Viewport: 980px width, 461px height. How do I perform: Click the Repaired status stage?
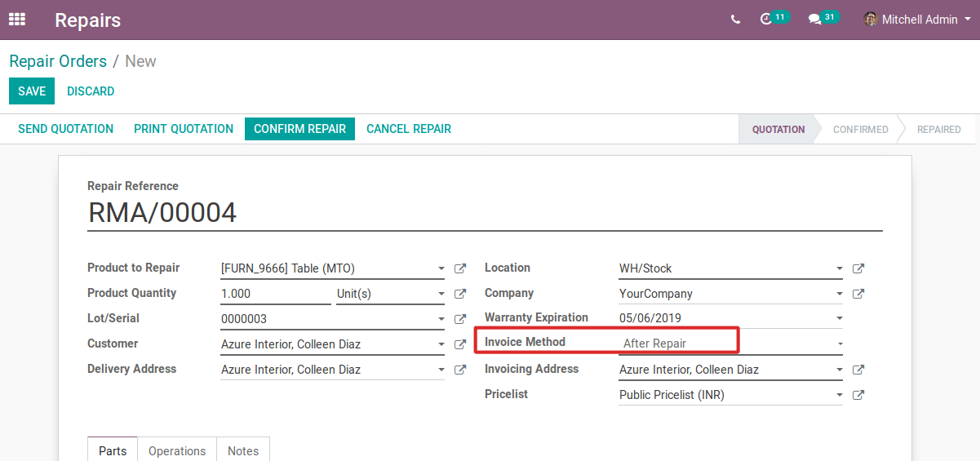tap(938, 129)
